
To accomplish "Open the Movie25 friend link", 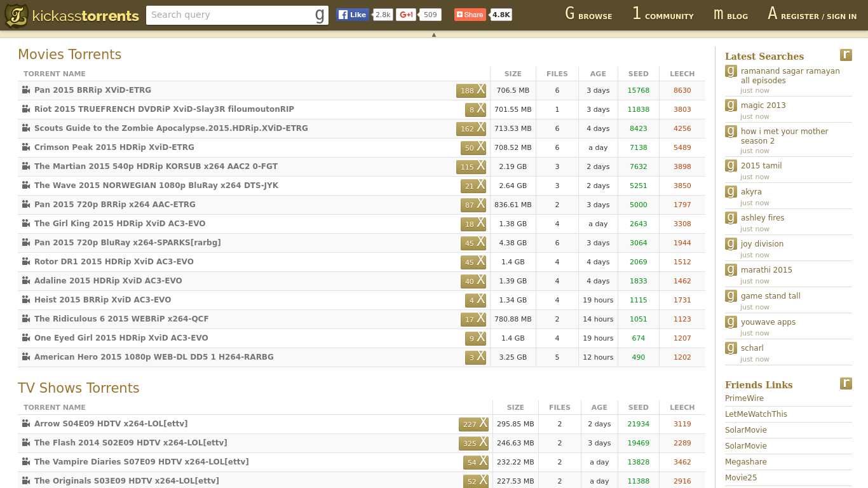I will click(741, 478).
